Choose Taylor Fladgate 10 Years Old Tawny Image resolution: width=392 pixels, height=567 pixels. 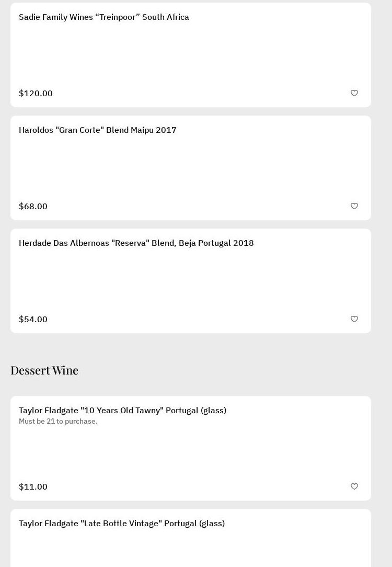point(123,411)
